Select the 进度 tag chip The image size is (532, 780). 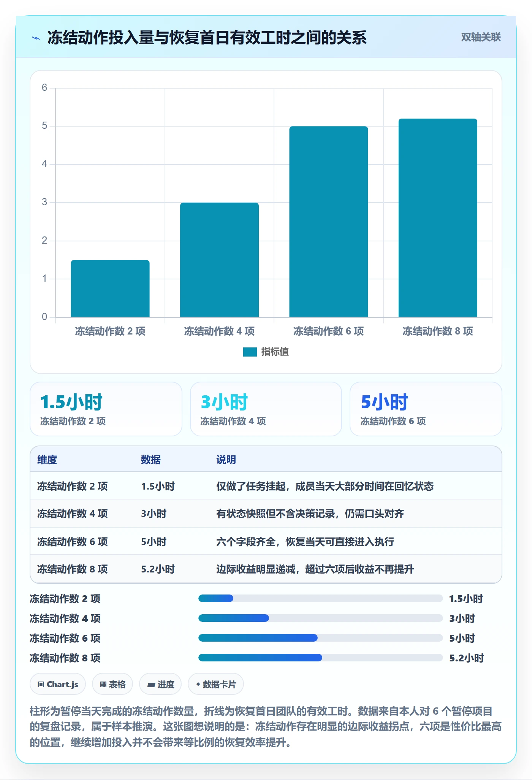pos(160,684)
